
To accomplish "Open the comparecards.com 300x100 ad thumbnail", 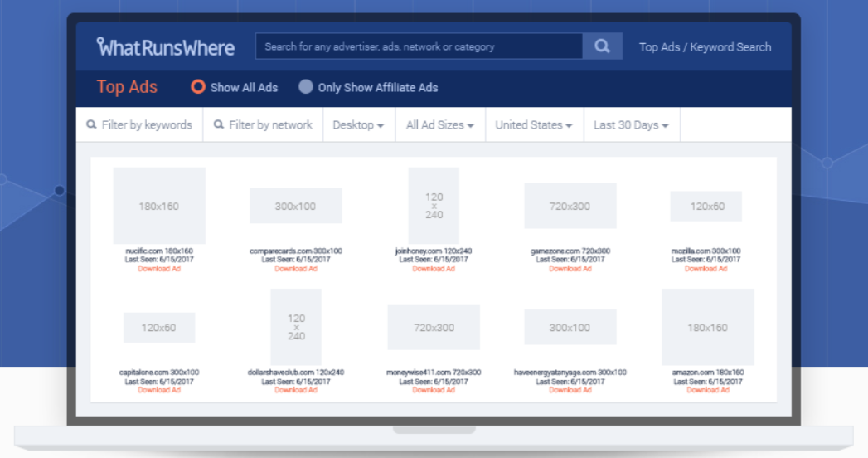I will 296,206.
